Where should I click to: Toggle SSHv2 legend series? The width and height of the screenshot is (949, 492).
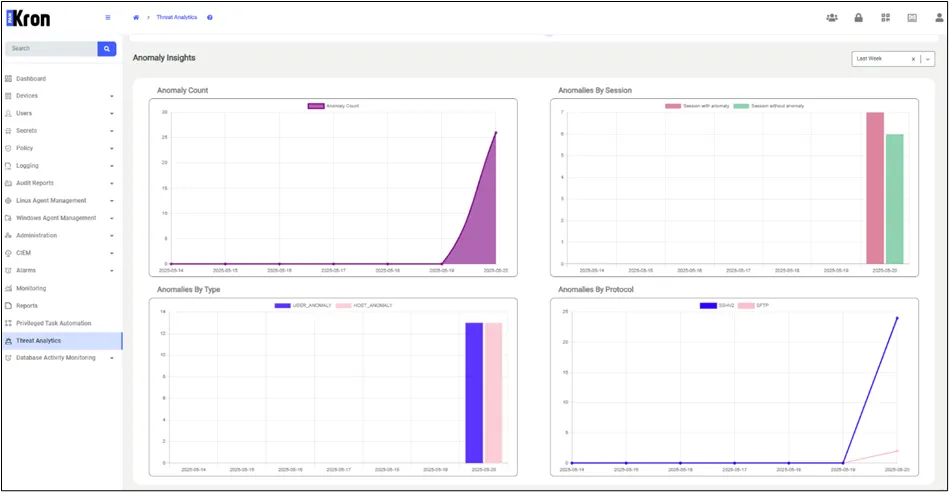717,306
